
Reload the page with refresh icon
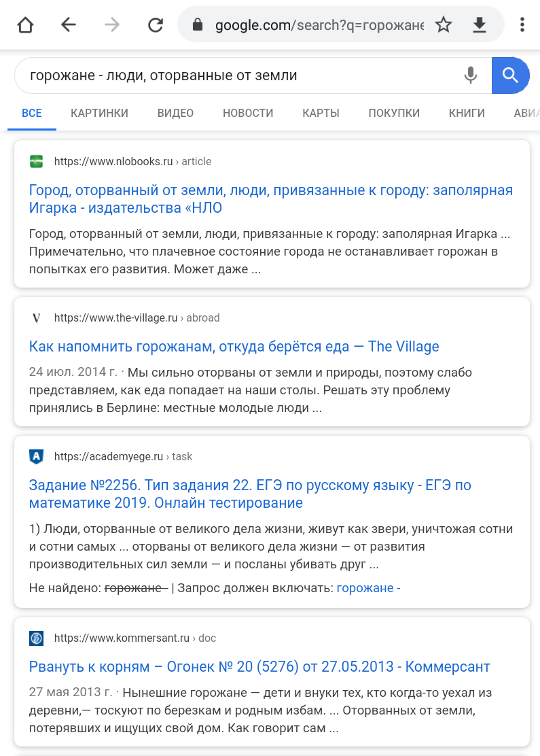156,25
